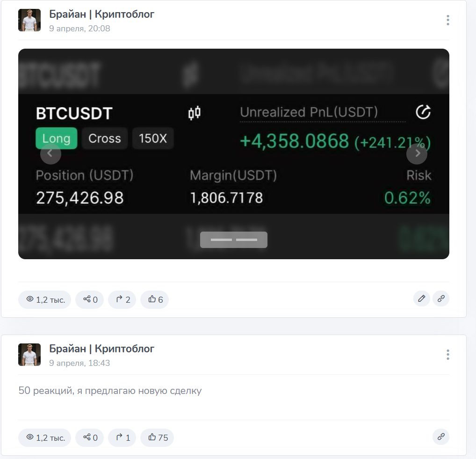The height and width of the screenshot is (459, 476).
Task: Click the candlestick chart icon next to BTCUSDT
Action: pos(195,113)
